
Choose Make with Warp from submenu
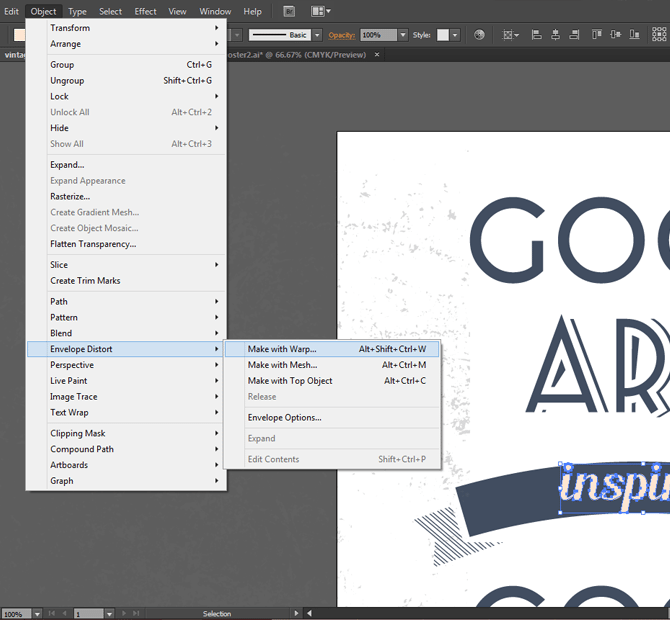click(282, 349)
